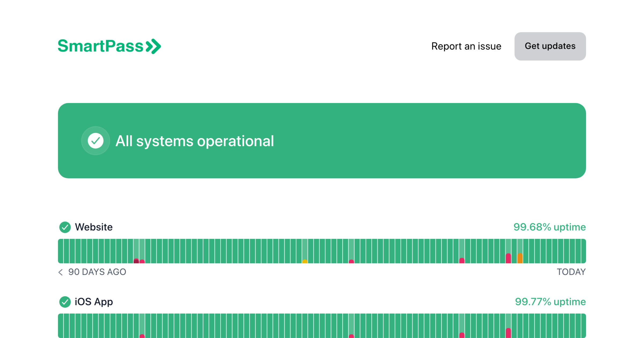Click the Report an issue link
The width and height of the screenshot is (644, 338).
466,46
